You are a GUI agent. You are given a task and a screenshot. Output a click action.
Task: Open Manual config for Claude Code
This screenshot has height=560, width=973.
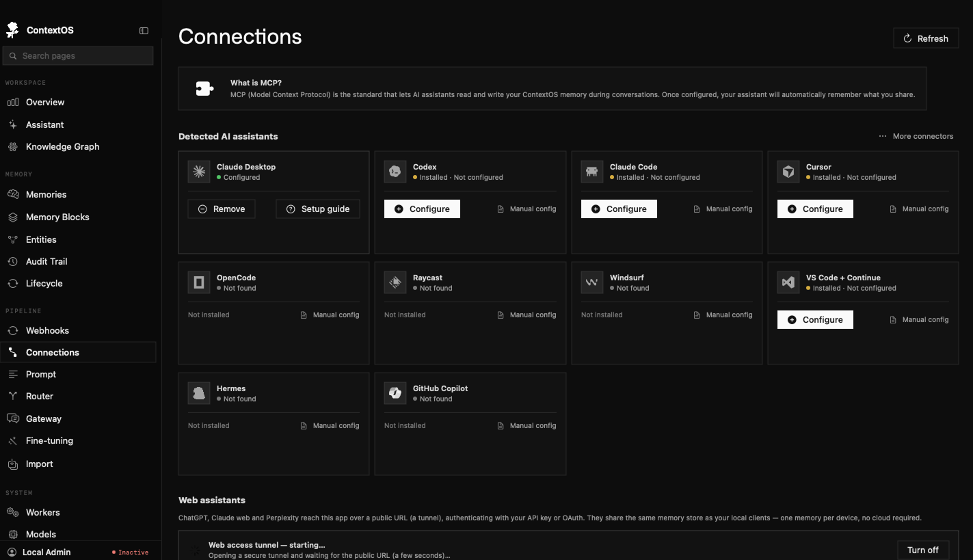tap(723, 209)
